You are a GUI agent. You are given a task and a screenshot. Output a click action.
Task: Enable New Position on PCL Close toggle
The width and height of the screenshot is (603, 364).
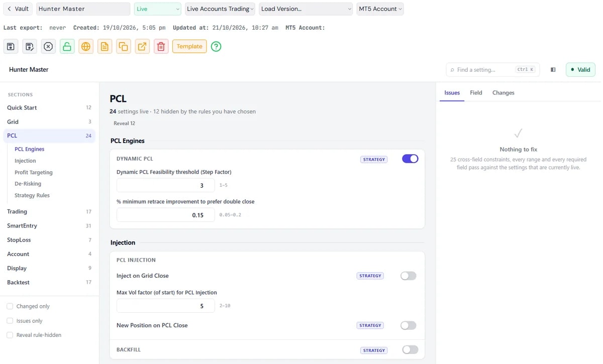(409, 325)
